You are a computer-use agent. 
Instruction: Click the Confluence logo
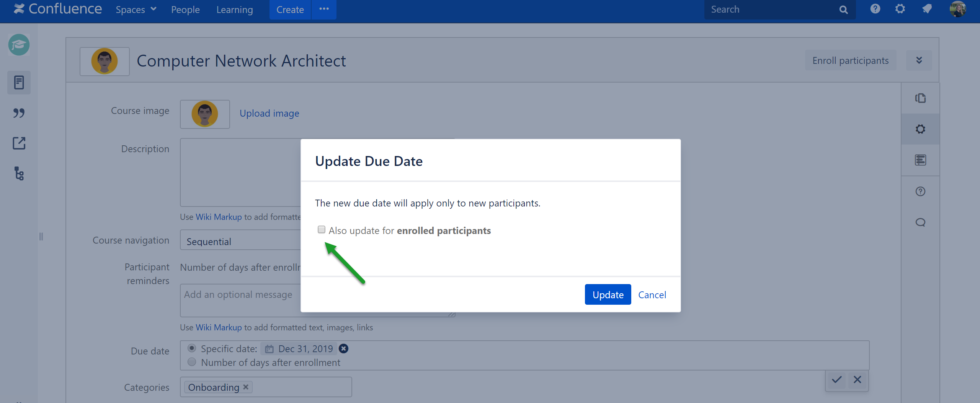click(57, 9)
